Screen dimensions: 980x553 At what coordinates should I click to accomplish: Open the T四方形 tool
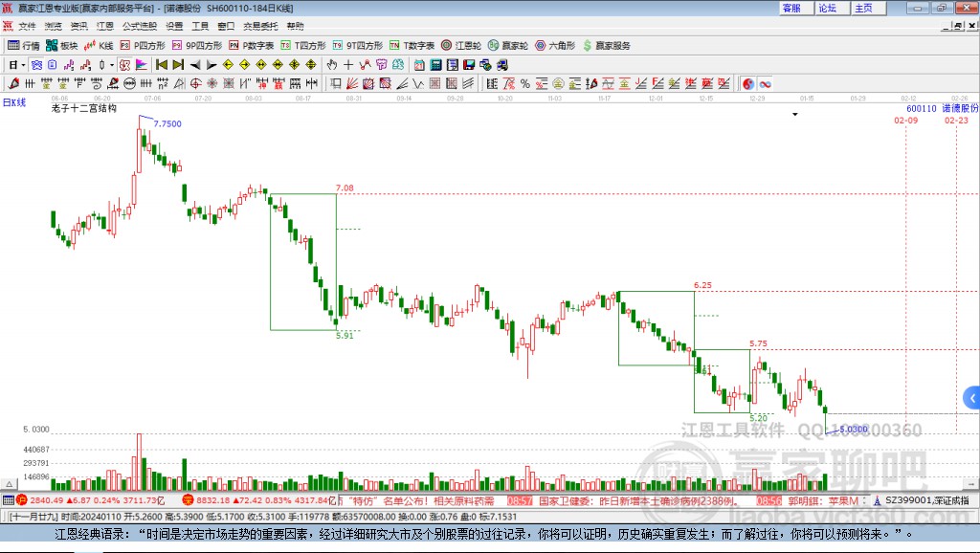tap(303, 46)
